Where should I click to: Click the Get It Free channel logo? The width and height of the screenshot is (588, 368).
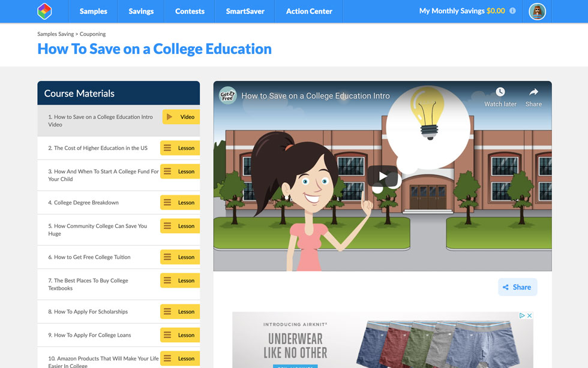(227, 95)
